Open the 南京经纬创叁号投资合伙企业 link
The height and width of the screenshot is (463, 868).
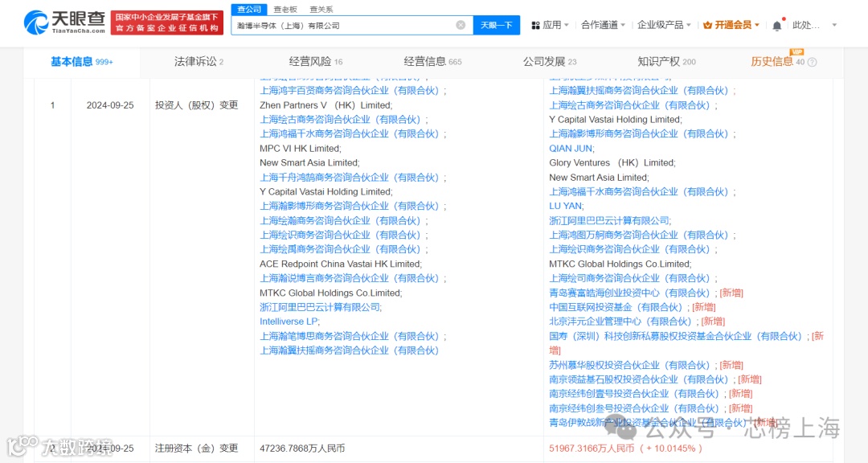pyautogui.click(x=634, y=408)
